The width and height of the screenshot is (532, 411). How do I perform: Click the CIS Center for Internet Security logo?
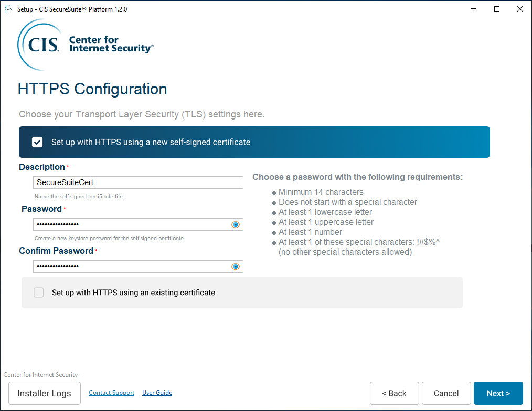click(85, 45)
